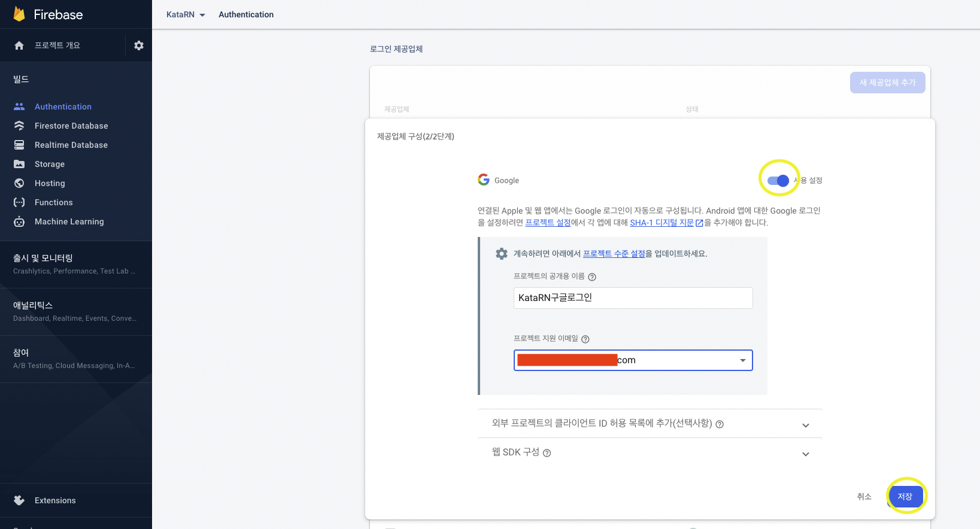
Task: Click the Firestore Database icon
Action: (19, 126)
